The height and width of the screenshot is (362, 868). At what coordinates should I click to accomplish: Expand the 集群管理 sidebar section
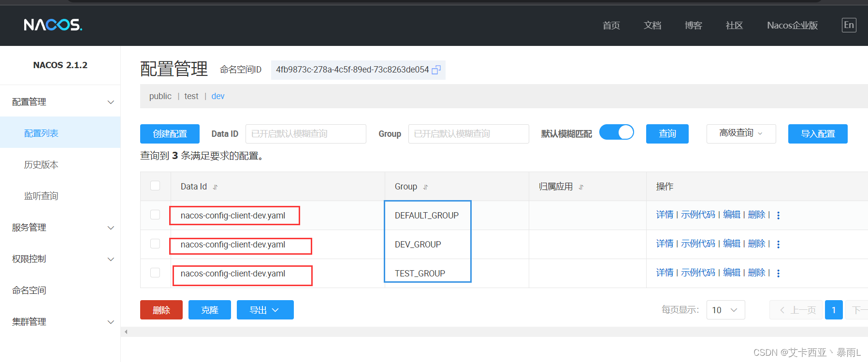[60, 322]
